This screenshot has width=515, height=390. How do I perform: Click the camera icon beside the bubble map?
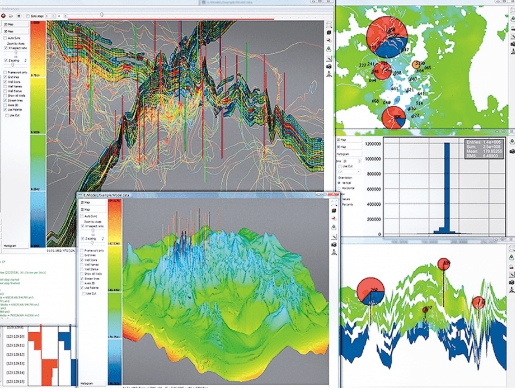512,43
